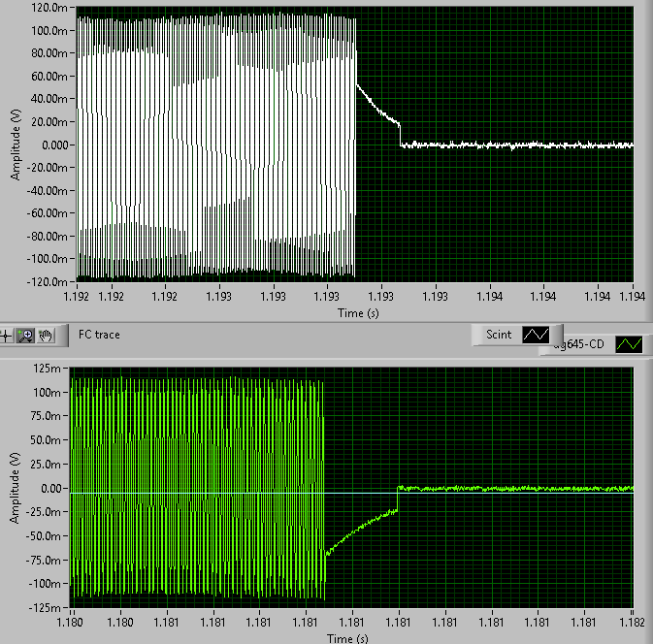Click the first 1.180 time axis value
This screenshot has height=644, width=653.
[x=70, y=623]
